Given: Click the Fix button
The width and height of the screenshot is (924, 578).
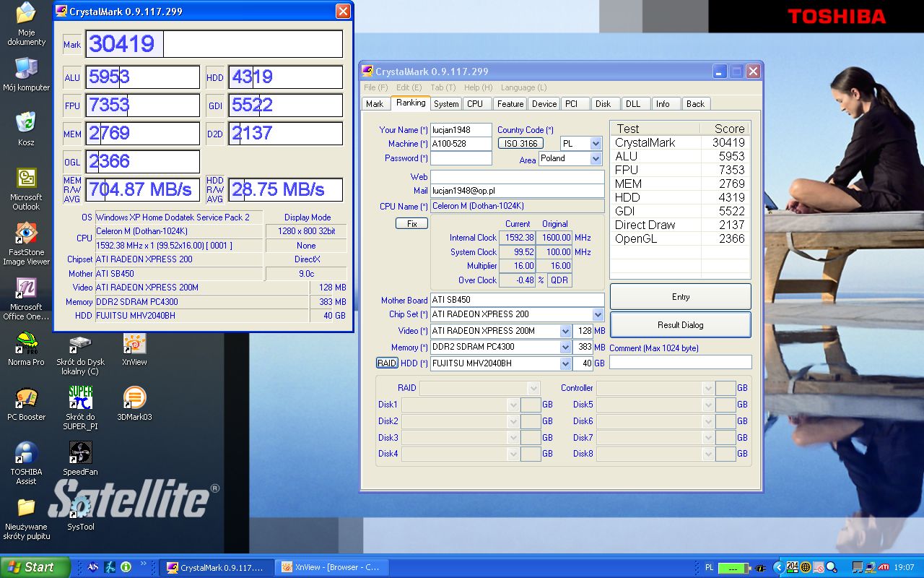Looking at the screenshot, I should pos(411,224).
